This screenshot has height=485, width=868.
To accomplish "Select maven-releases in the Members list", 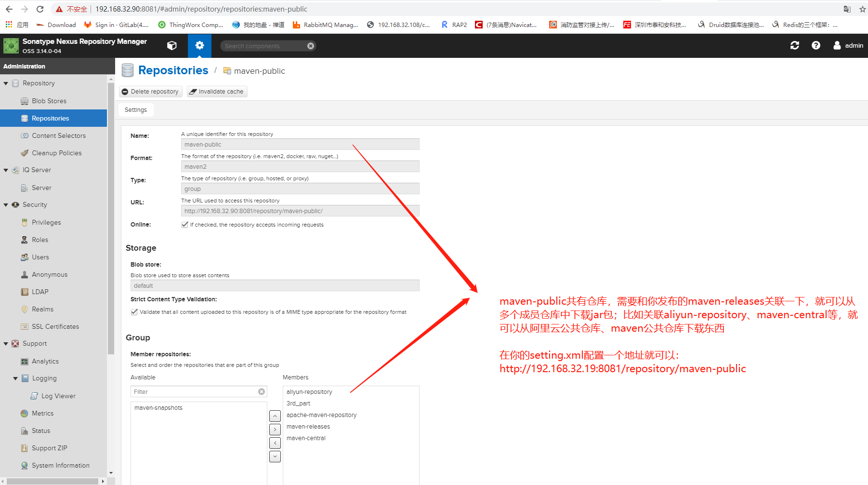I will coord(308,427).
